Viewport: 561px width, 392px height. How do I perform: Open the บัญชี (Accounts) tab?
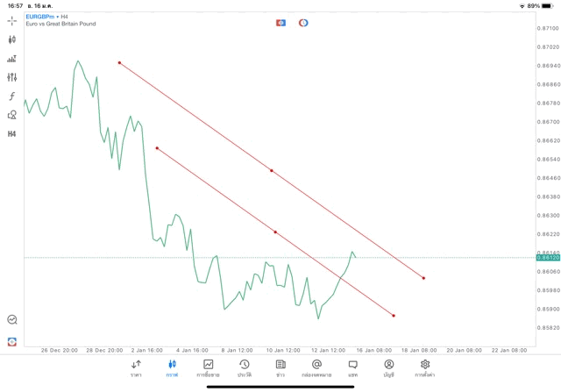(388, 367)
